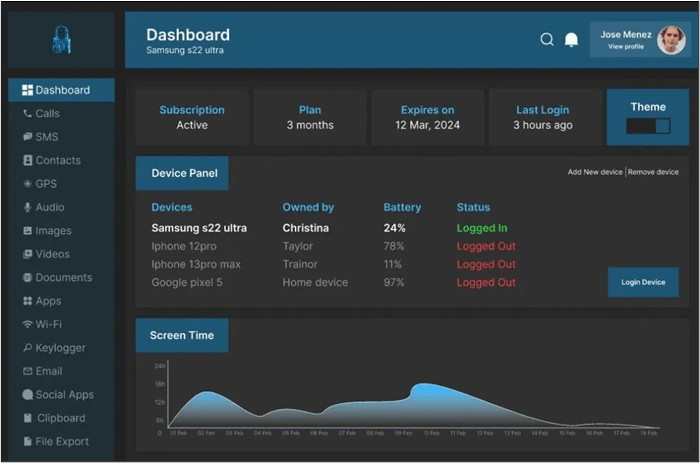Click the padlock logo icon
700x463 pixels.
[x=61, y=40]
